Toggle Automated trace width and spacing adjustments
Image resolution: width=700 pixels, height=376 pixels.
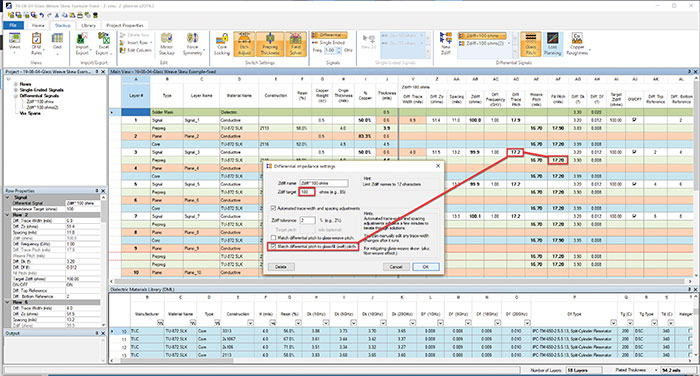[274, 208]
